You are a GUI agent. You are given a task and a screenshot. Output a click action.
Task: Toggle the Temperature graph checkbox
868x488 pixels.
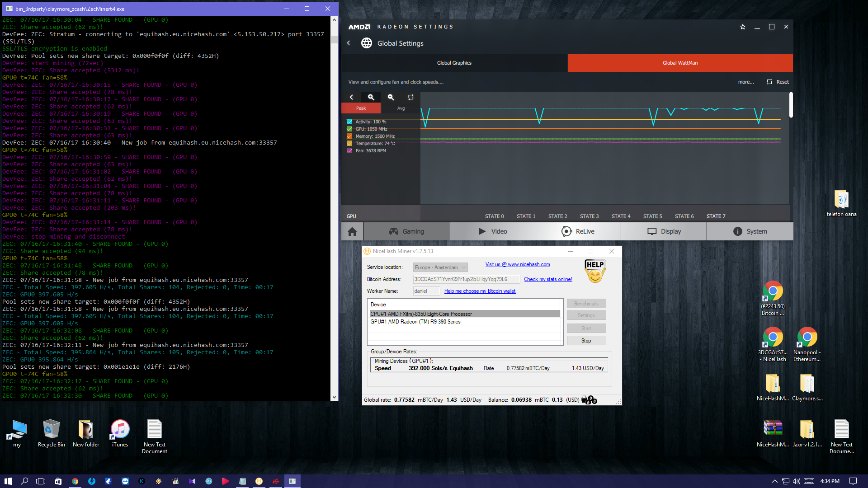[x=349, y=143]
